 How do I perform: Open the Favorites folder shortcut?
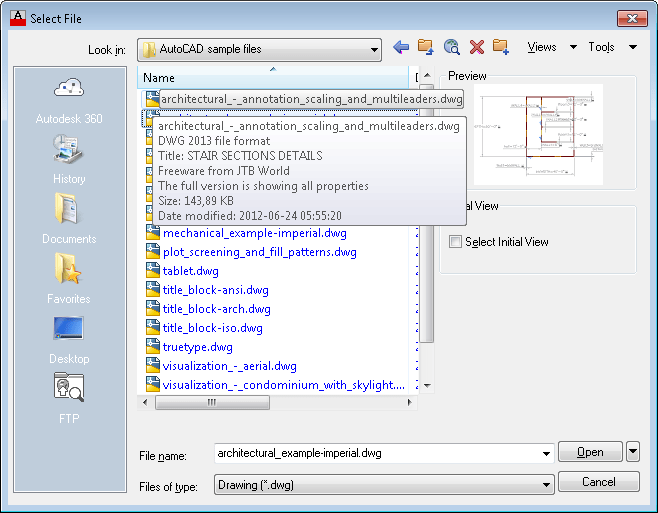click(69, 279)
